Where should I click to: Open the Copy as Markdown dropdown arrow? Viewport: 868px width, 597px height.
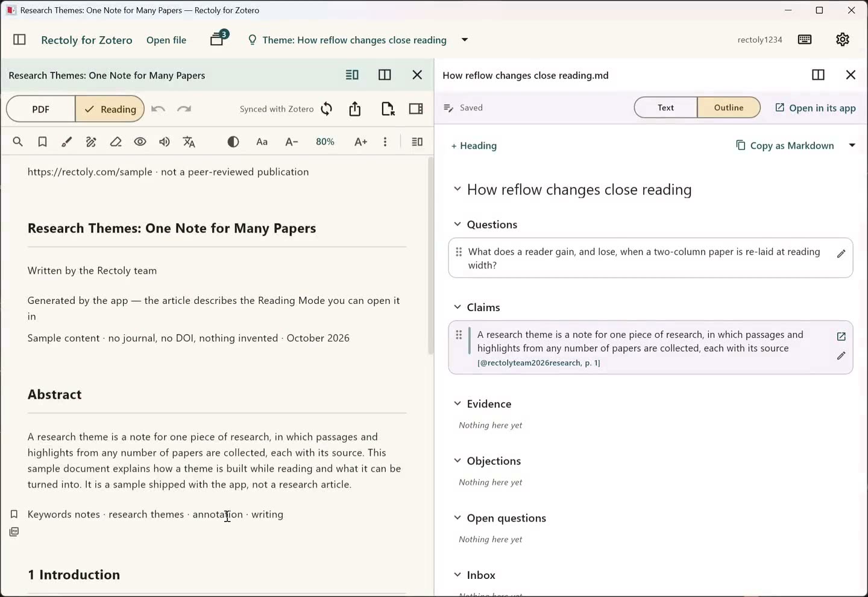(852, 145)
